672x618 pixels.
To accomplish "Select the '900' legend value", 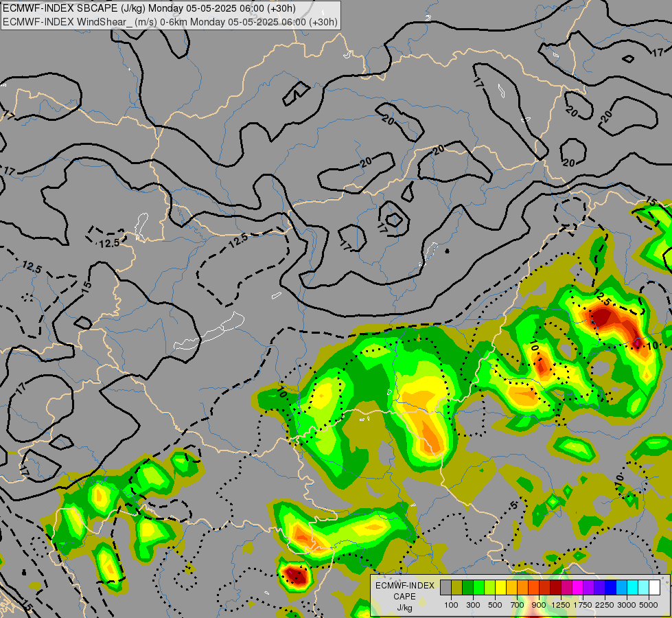I will 539,605.
